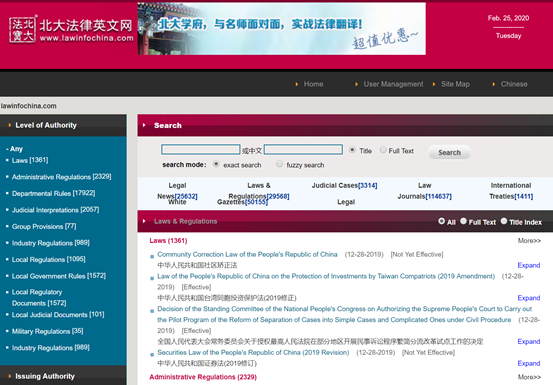The width and height of the screenshot is (553, 385).
Task: Open Securities Law of the PRC (2019 Revision)
Action: point(253,353)
